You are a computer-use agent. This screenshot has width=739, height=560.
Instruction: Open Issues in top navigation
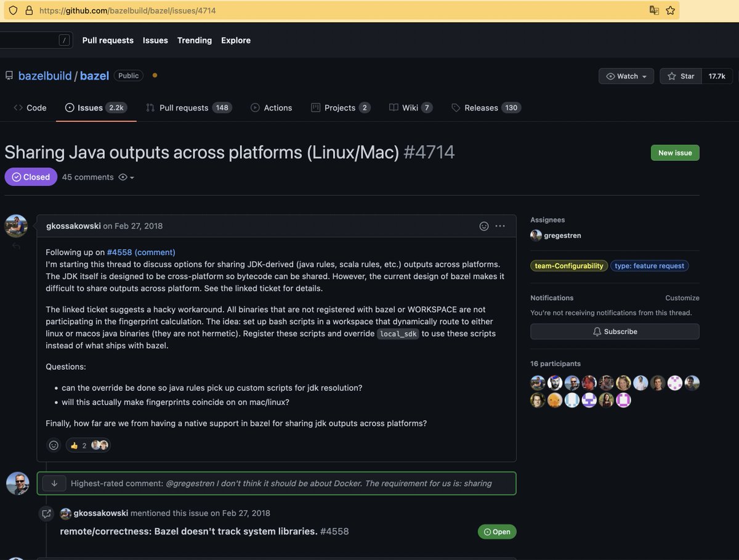pyautogui.click(x=155, y=40)
